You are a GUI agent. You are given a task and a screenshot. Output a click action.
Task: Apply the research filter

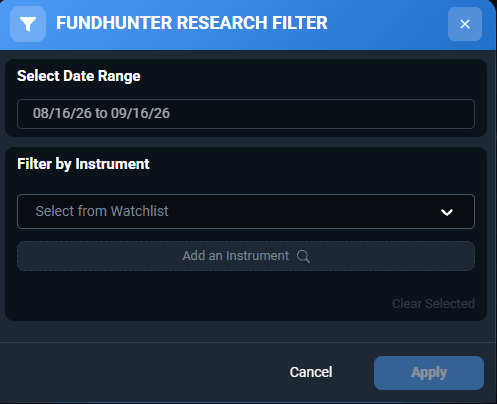(429, 373)
